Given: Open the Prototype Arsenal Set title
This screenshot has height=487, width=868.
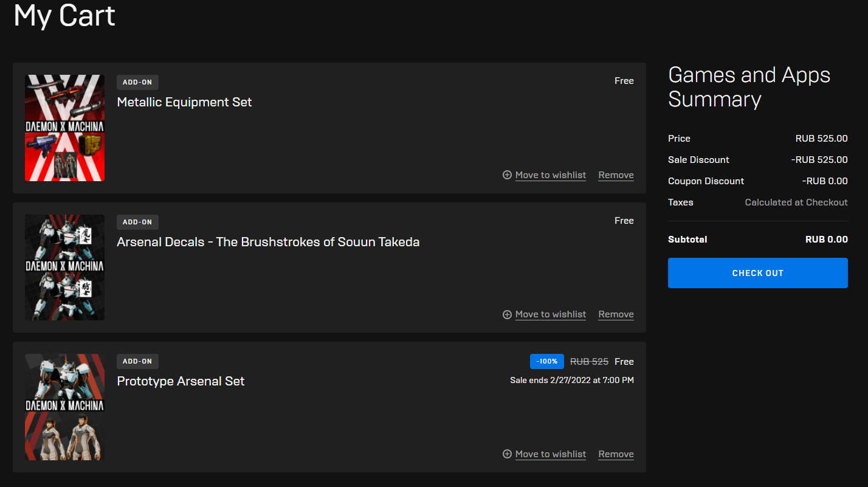Looking at the screenshot, I should pyautogui.click(x=181, y=381).
